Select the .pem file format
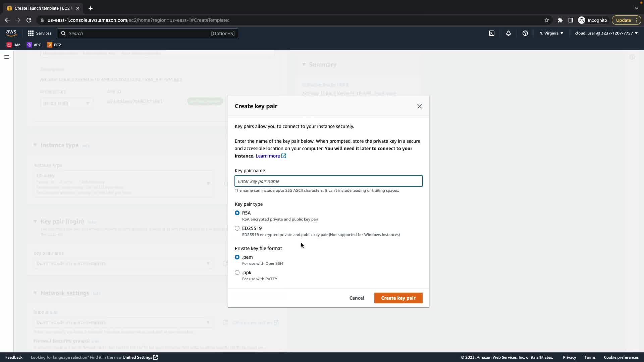This screenshot has height=362, width=644. (237, 257)
